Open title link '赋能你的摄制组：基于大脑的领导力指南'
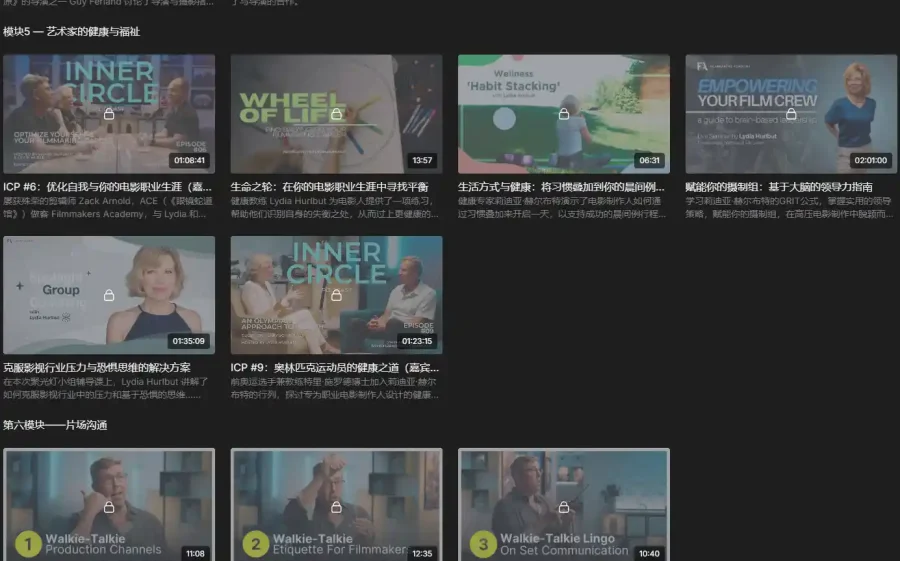 (779, 187)
